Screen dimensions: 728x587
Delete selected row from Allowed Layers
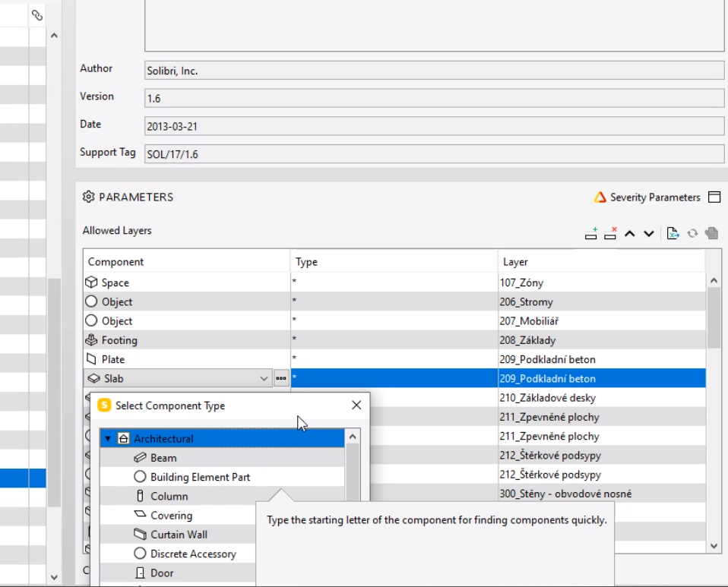coord(610,233)
